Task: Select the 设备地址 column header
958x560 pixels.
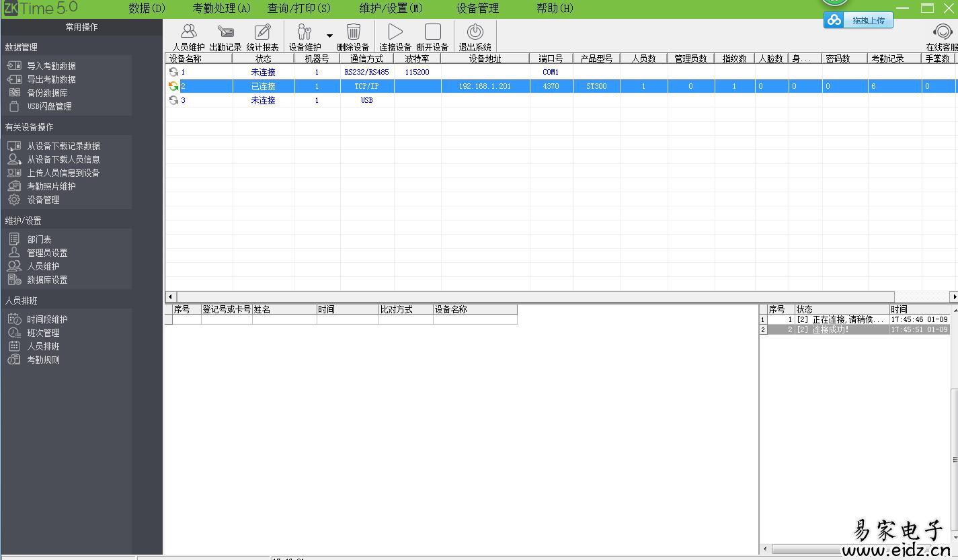Action: [x=485, y=58]
